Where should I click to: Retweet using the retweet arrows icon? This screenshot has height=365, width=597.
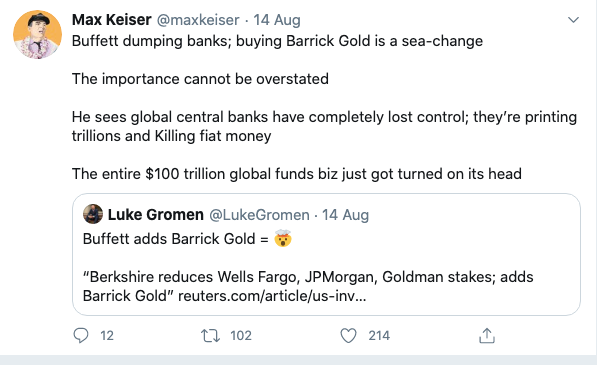(x=210, y=335)
